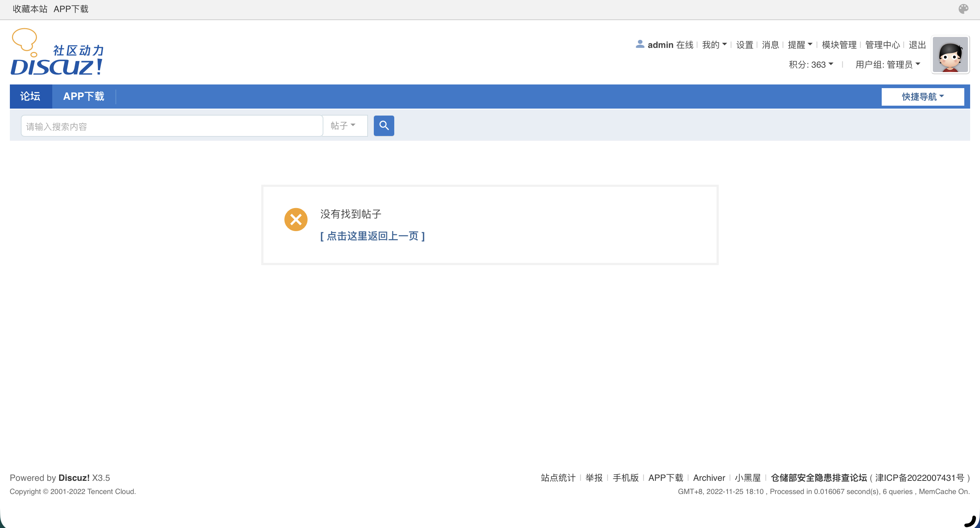This screenshot has width=980, height=528.
Task: Open the 积分: 363 credits dropdown
Action: (811, 65)
